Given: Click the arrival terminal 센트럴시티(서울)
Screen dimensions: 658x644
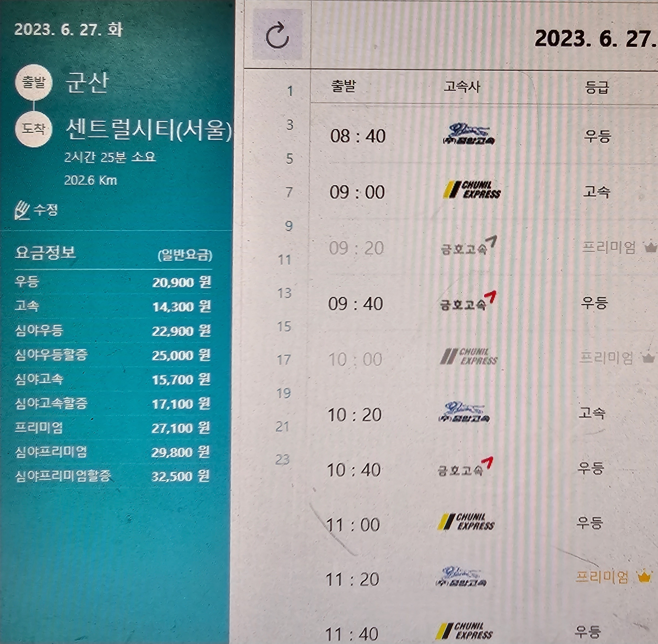Looking at the screenshot, I should 148,130.
